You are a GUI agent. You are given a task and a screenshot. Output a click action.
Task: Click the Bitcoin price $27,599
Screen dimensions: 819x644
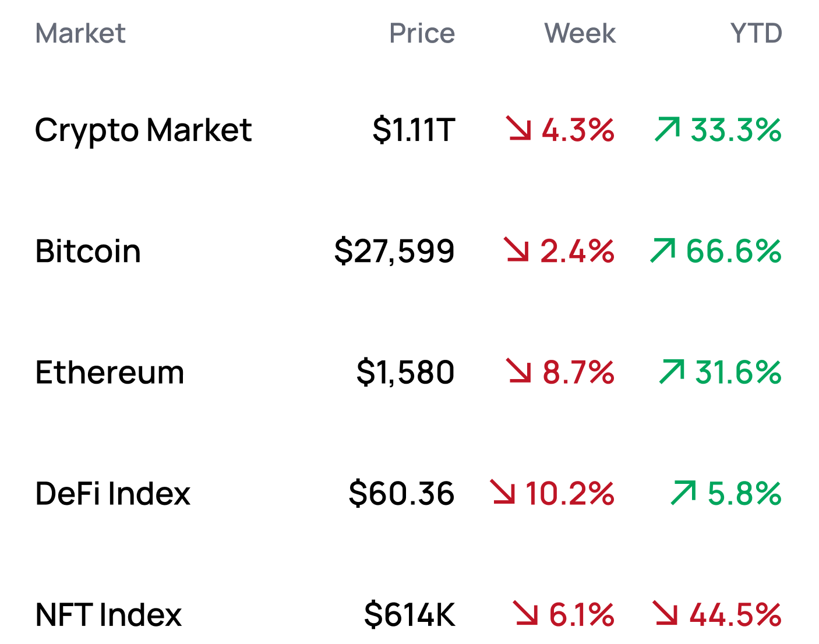(x=394, y=251)
